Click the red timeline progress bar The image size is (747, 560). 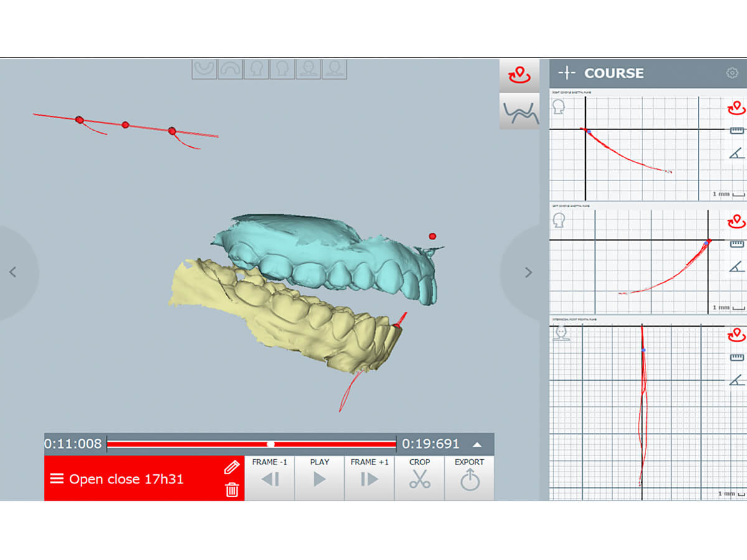[251, 444]
